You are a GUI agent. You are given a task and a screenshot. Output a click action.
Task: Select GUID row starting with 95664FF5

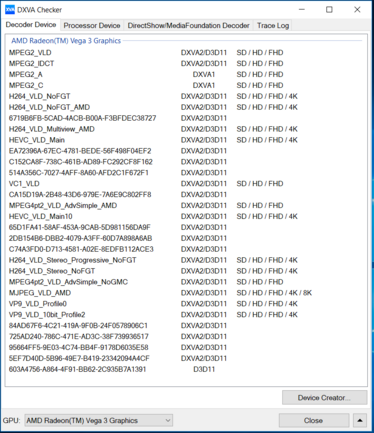(x=187, y=348)
